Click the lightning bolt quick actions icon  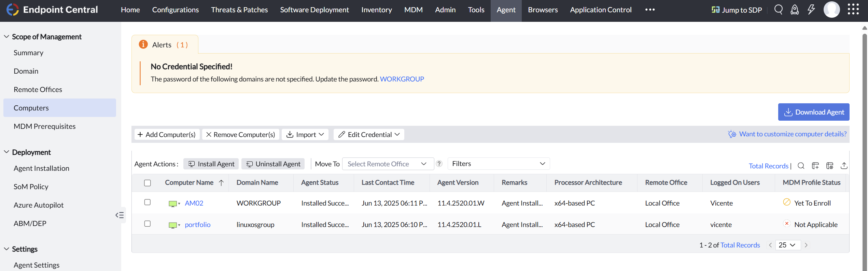[x=811, y=10]
